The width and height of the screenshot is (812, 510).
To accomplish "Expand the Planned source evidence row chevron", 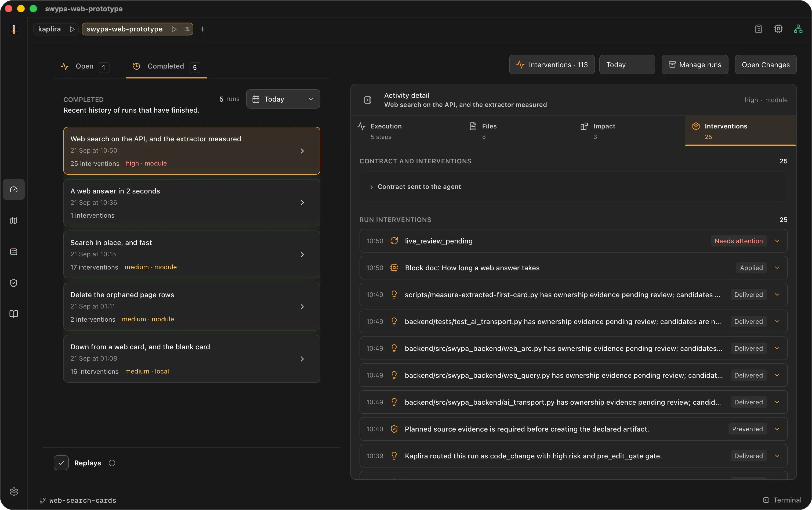I will click(777, 429).
